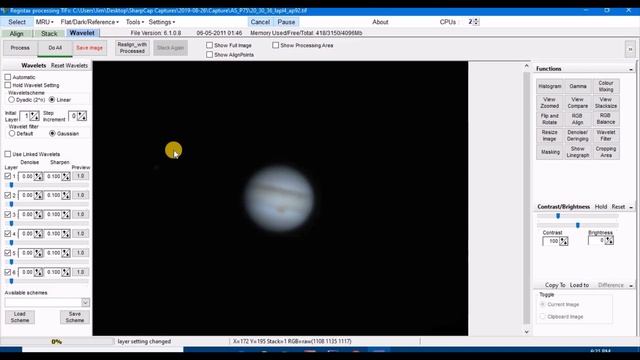Click layer 1 denoise value field
This screenshot has height=360, width=640.
tap(27, 176)
